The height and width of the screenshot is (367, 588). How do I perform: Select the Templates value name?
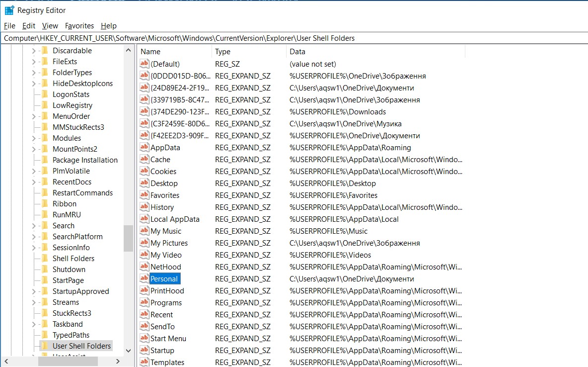click(x=167, y=362)
